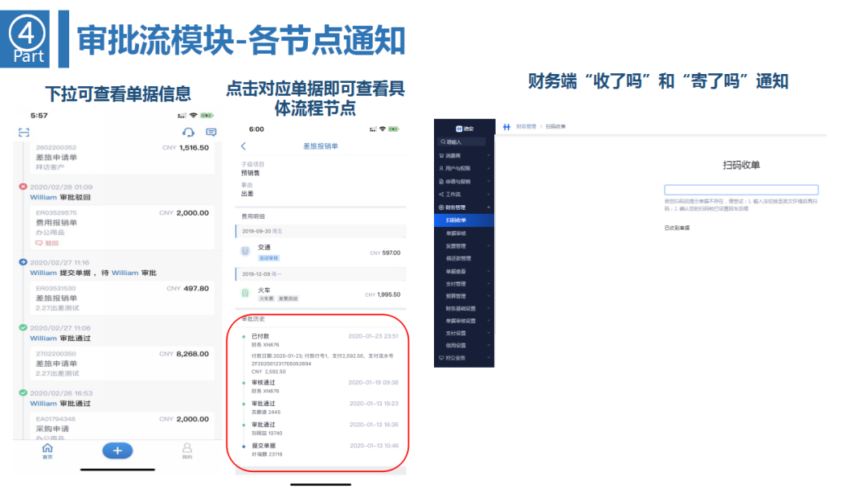
Task: Tap the blue plus button in bottom navigation
Action: click(118, 450)
